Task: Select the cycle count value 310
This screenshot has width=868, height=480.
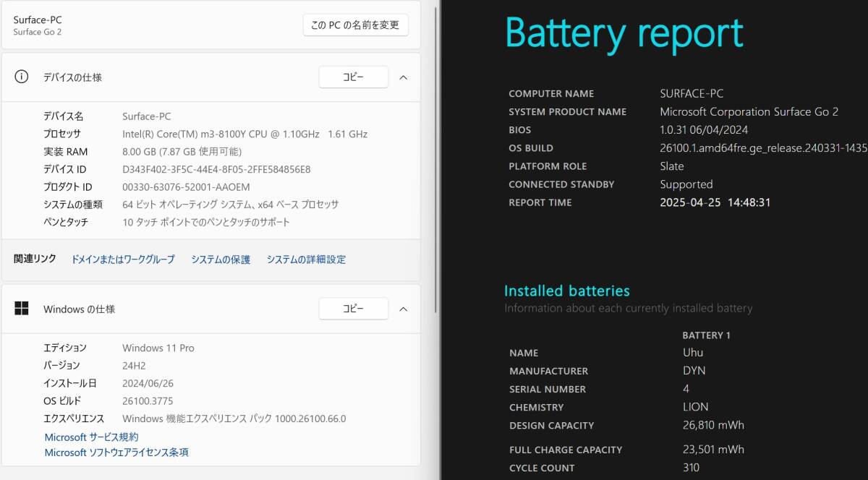Action: pyautogui.click(x=691, y=468)
